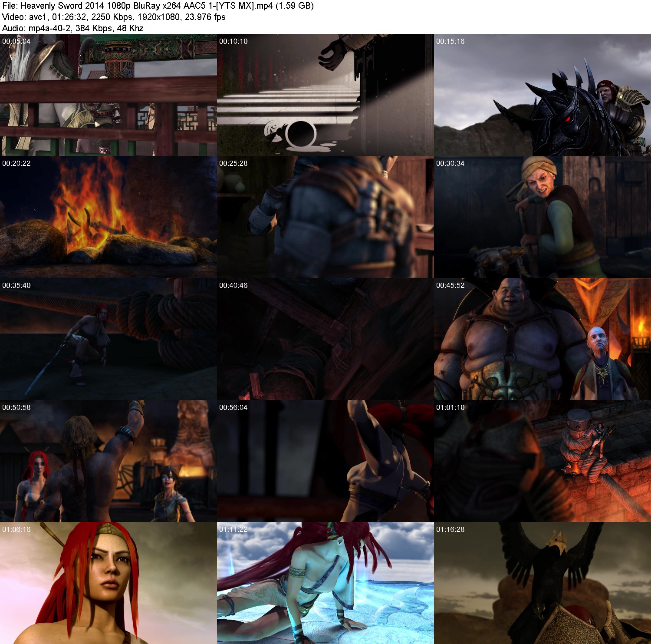Screen dimensions: 651x644
Task: Click the 00:45:52 timestamp label
Action: [x=450, y=285]
